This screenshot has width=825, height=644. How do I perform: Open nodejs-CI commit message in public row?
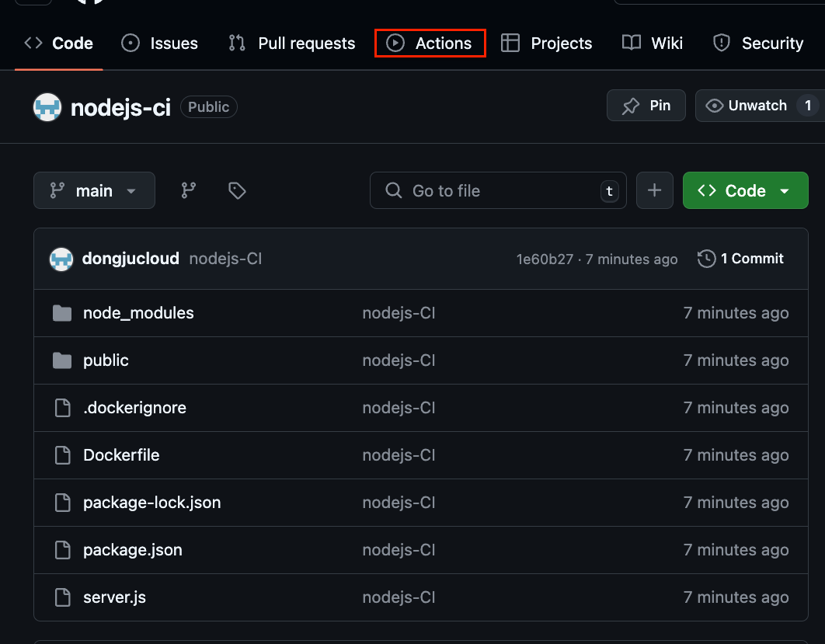pyautogui.click(x=399, y=360)
